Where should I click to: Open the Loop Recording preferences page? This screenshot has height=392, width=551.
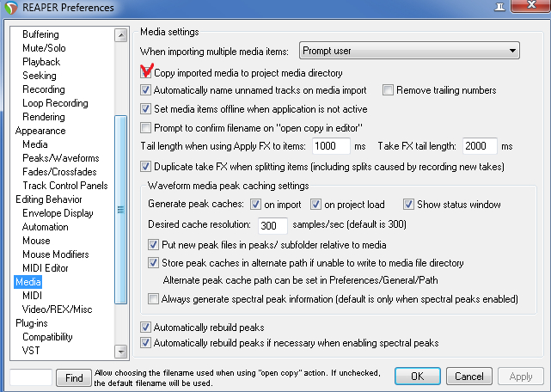(x=55, y=102)
